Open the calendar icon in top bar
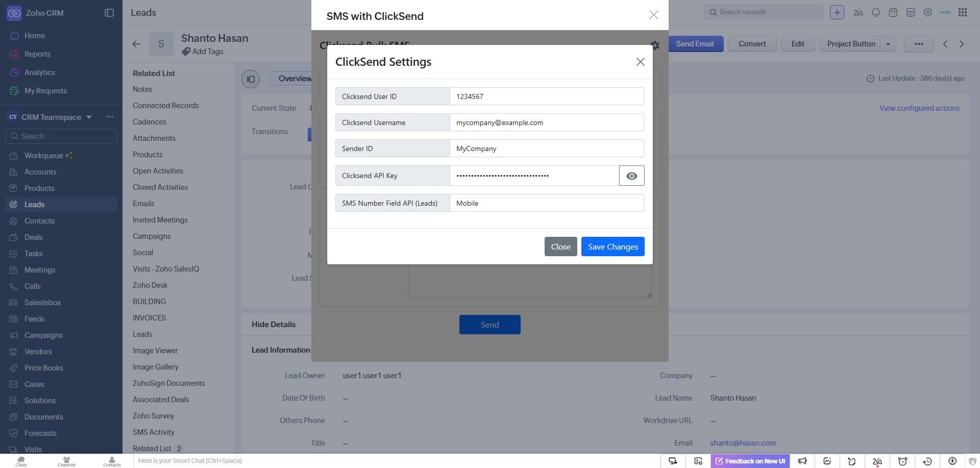 (893, 12)
